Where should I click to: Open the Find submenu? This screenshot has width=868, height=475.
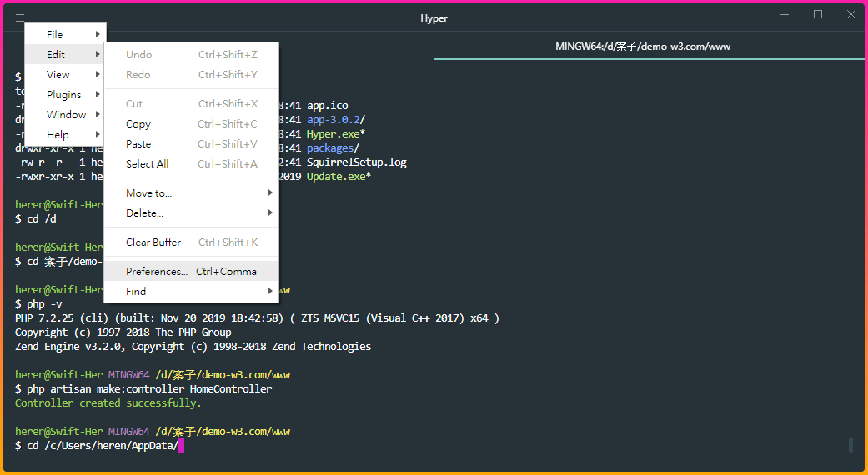(192, 292)
